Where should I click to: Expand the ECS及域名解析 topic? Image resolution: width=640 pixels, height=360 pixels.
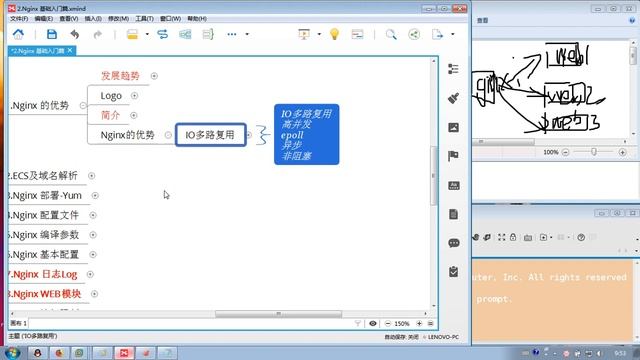91,176
